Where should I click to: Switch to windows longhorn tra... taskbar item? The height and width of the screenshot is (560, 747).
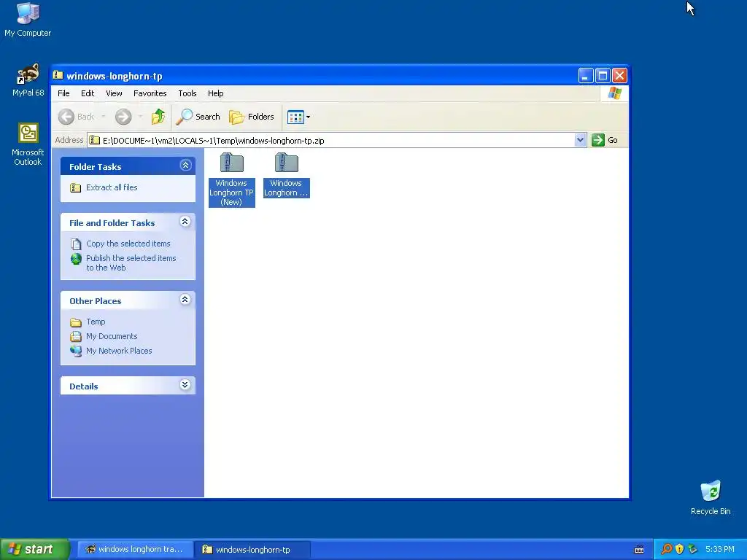tap(135, 550)
